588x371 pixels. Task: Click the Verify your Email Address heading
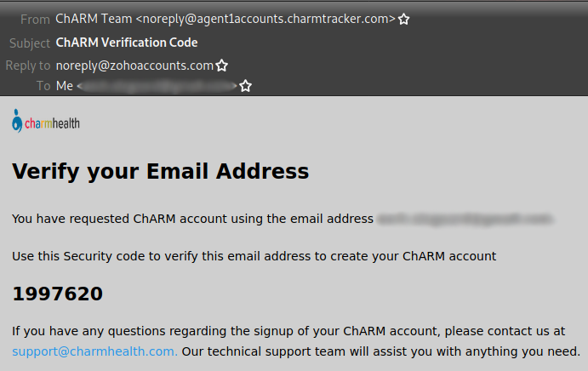(x=161, y=172)
